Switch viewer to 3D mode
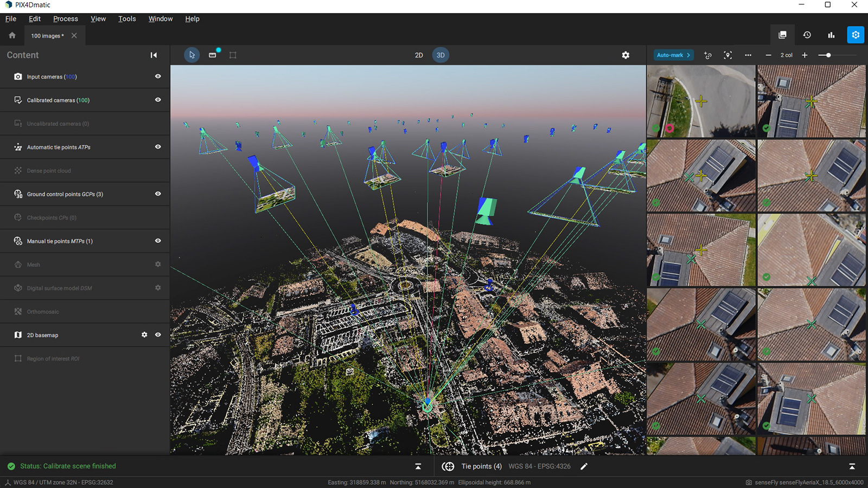This screenshot has height=488, width=868. (x=441, y=55)
